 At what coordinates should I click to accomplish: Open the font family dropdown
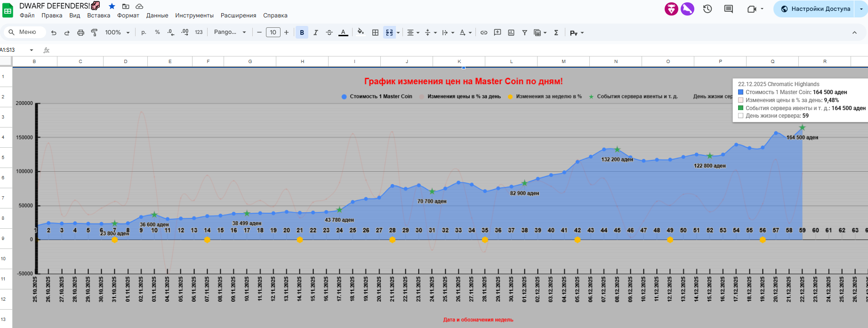pyautogui.click(x=230, y=32)
